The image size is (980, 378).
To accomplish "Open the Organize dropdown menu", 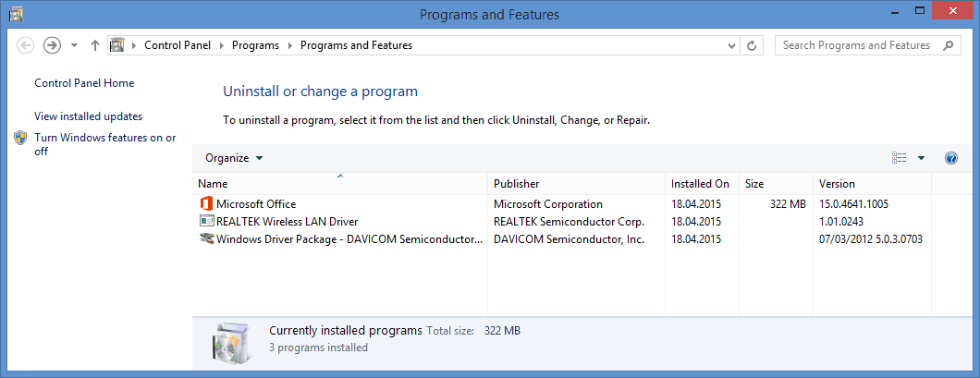I will click(234, 158).
